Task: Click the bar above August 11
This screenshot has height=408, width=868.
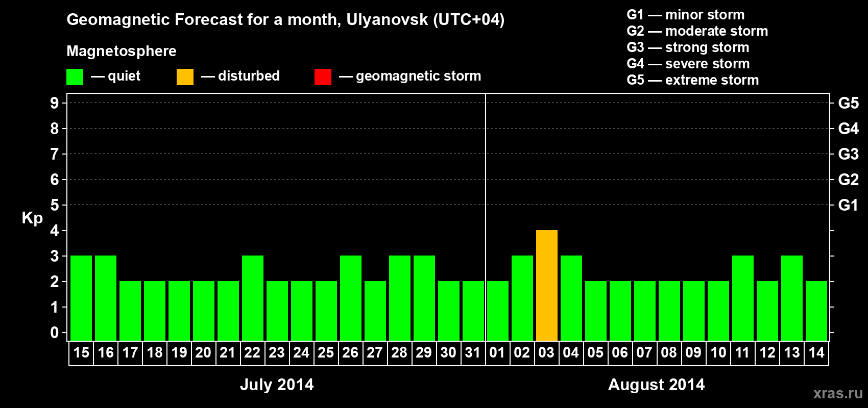Action: [743, 298]
